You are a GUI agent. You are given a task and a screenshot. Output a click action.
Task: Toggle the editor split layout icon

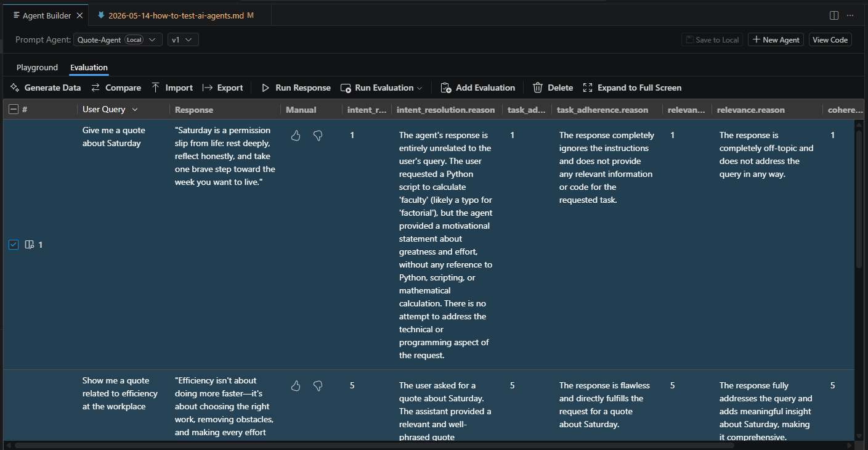point(834,15)
